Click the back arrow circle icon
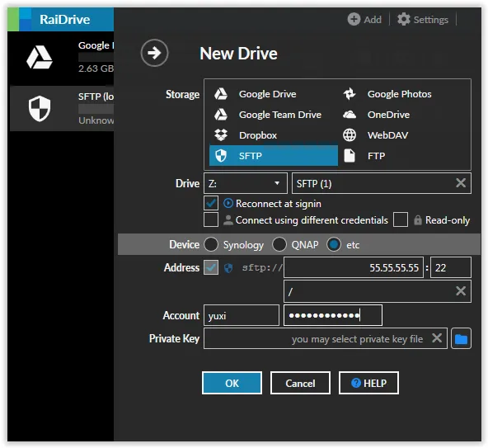 (x=154, y=53)
